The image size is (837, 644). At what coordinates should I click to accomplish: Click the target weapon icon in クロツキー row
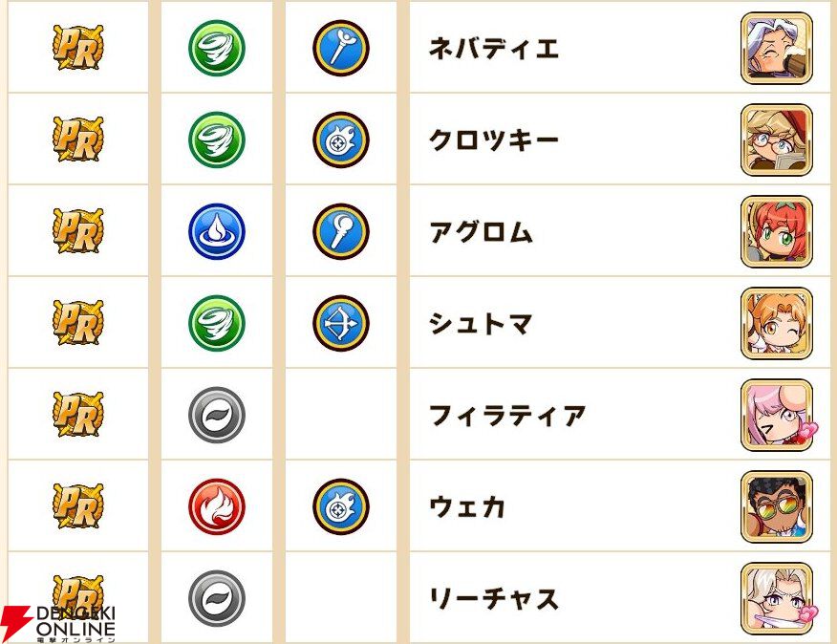341,140
